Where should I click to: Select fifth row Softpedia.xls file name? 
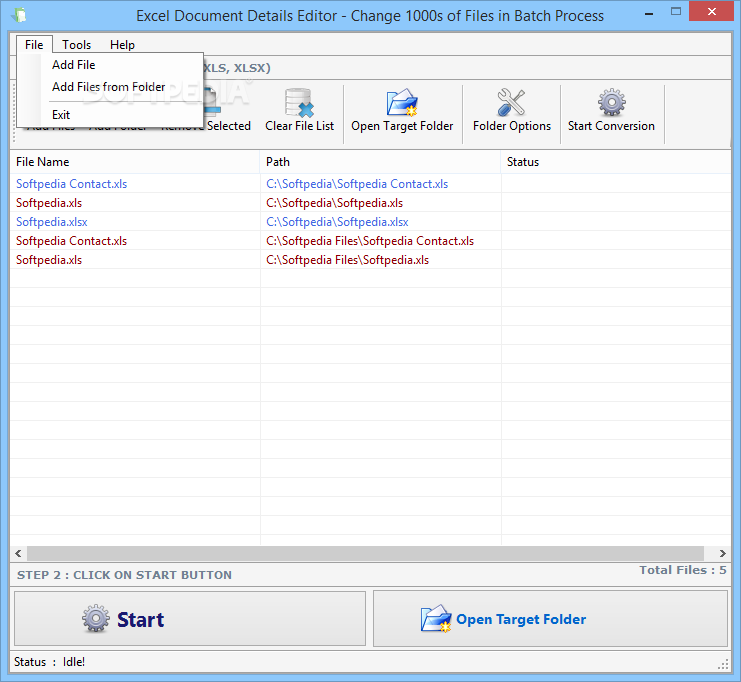tap(49, 260)
